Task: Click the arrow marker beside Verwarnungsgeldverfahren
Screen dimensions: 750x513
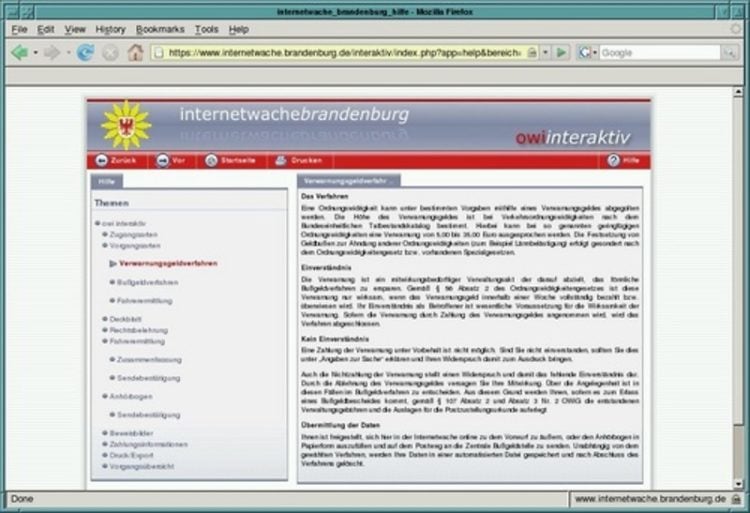Action: (113, 263)
